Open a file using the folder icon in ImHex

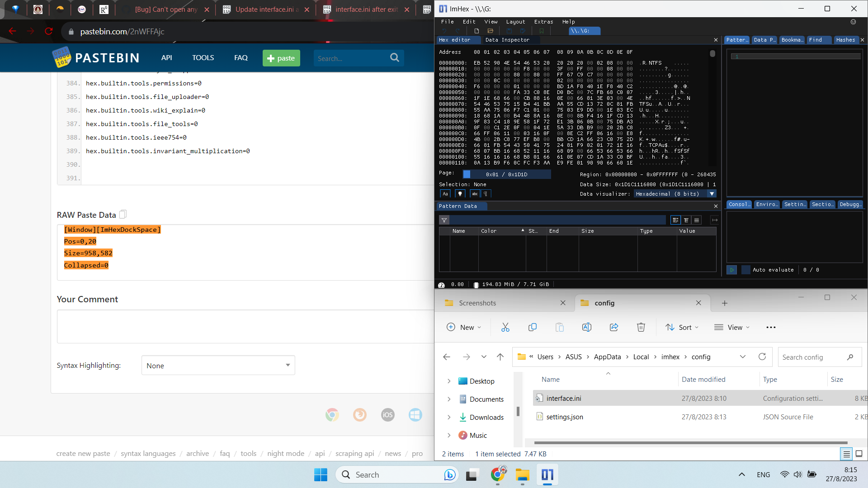[491, 31]
